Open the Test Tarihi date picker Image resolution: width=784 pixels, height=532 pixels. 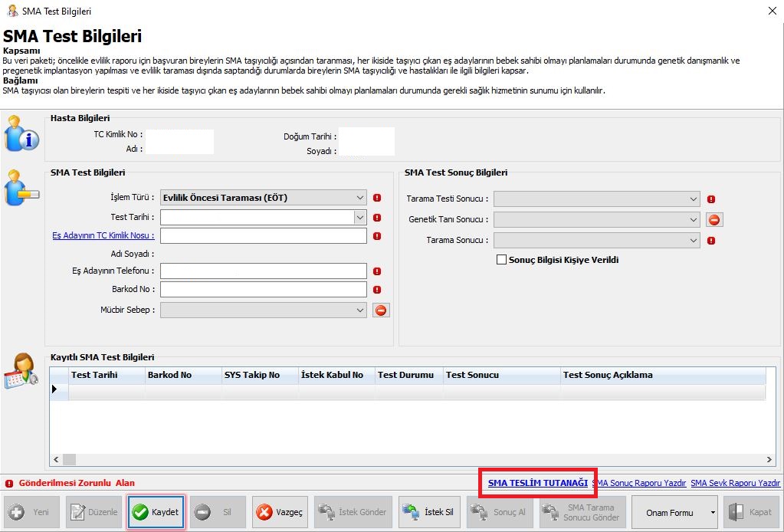[360, 217]
